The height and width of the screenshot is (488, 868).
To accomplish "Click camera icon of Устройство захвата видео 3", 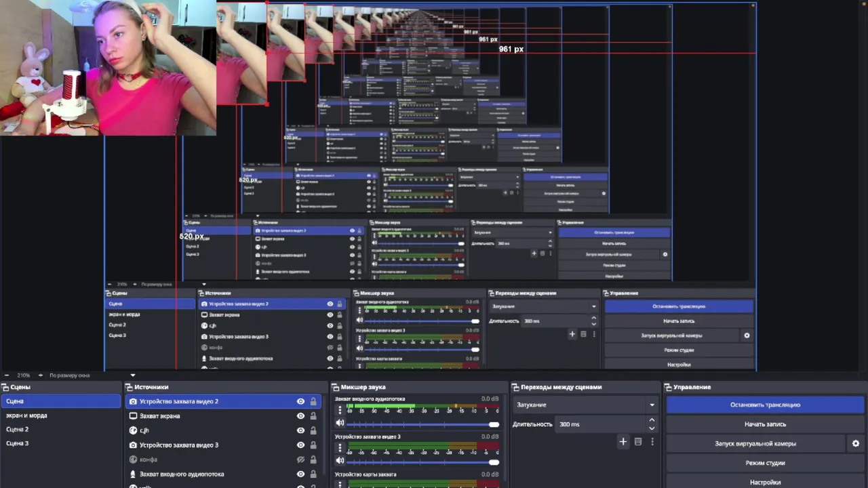I will pyautogui.click(x=133, y=445).
